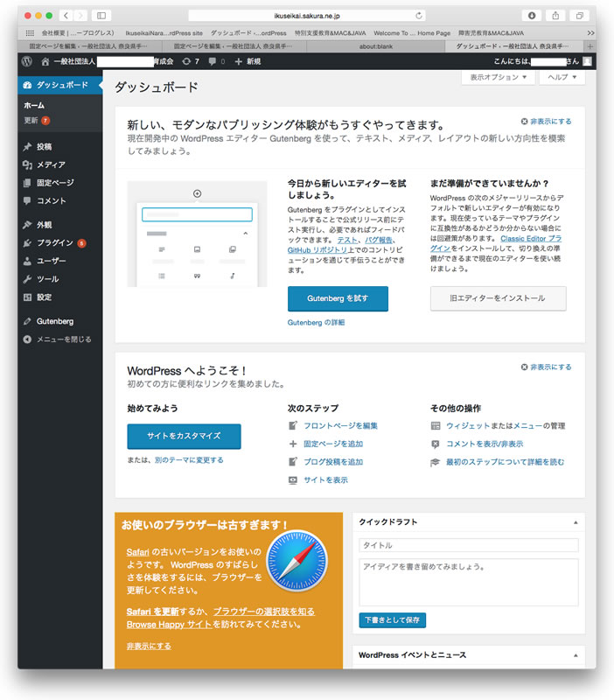Open ブログ投稿を追加 link

[333, 462]
